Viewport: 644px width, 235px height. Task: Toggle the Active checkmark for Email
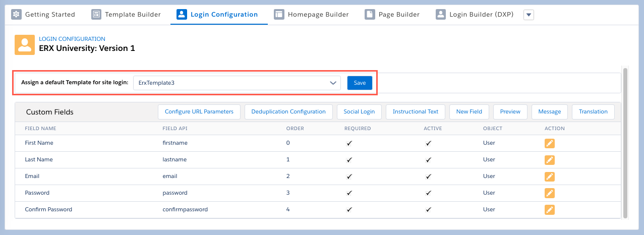click(x=428, y=177)
